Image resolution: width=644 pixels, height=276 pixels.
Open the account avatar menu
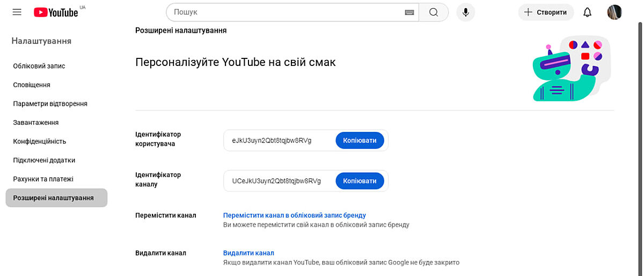(614, 12)
